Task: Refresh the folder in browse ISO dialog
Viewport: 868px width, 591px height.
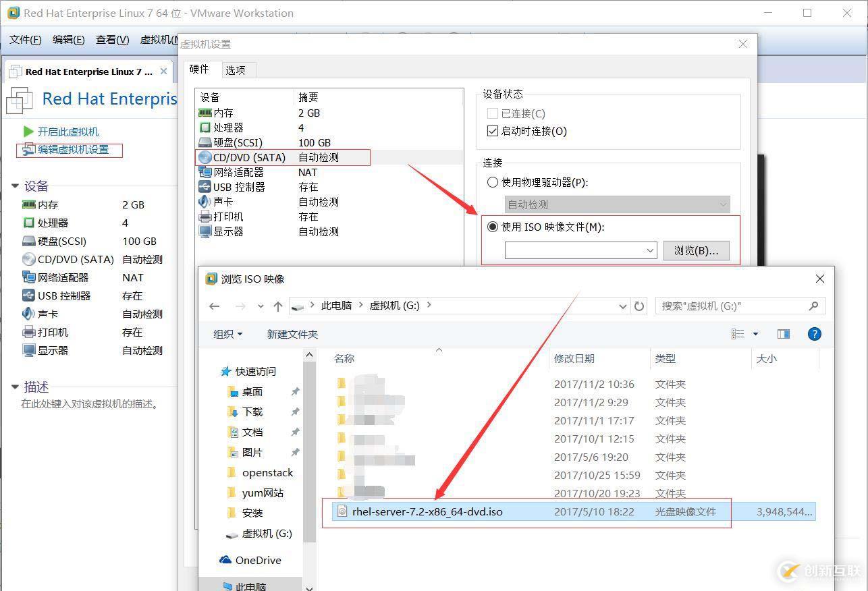Action: click(x=639, y=306)
